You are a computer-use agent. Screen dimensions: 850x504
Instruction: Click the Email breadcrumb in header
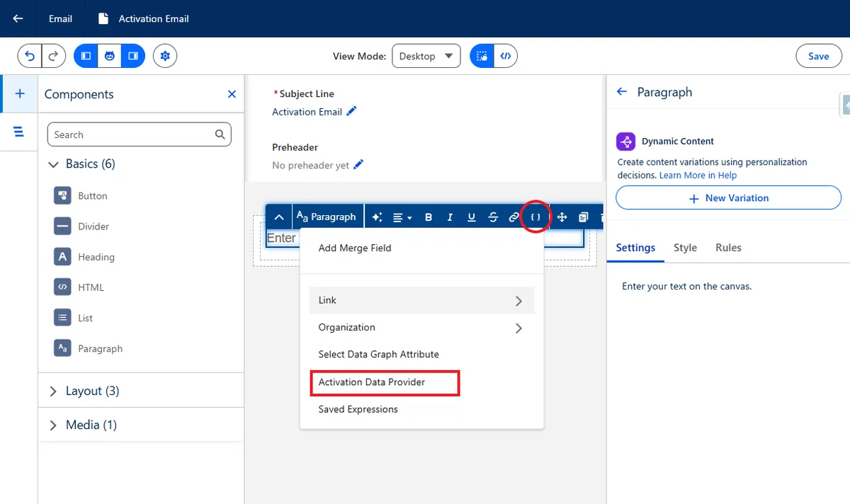pyautogui.click(x=60, y=18)
